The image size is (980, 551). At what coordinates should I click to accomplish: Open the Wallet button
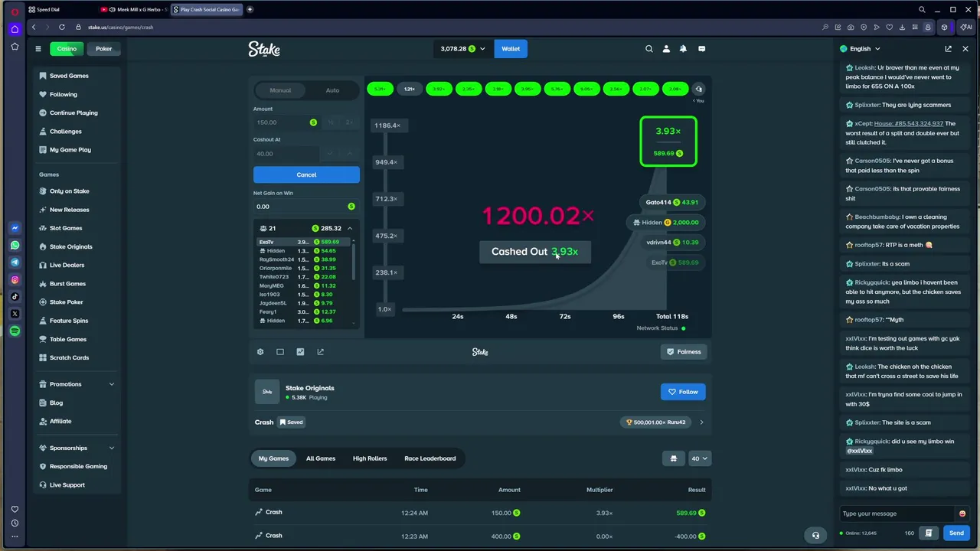[511, 49]
